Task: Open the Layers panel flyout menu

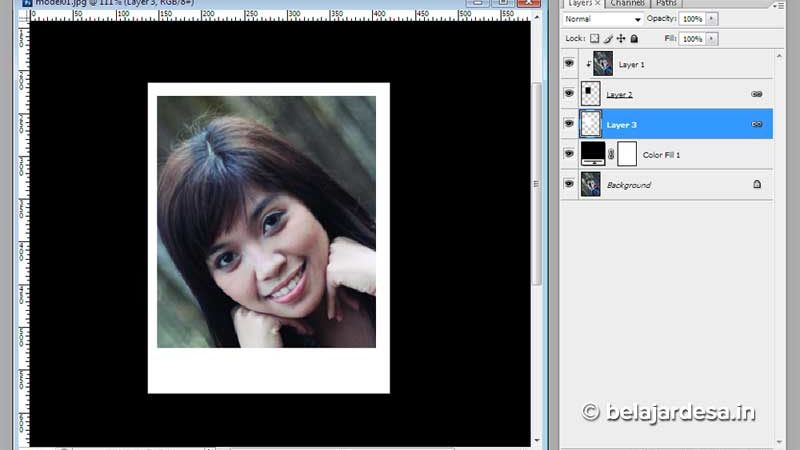Action: tap(779, 5)
